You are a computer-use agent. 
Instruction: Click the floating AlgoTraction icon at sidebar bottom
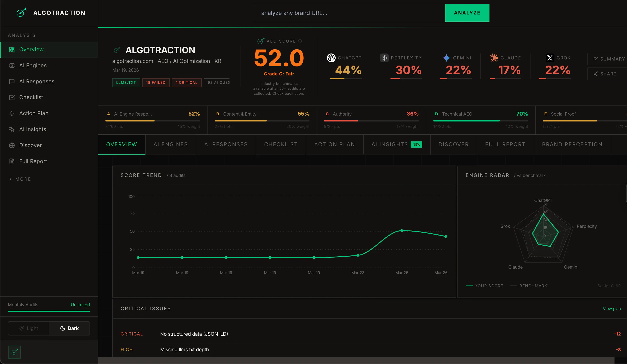coord(14,352)
